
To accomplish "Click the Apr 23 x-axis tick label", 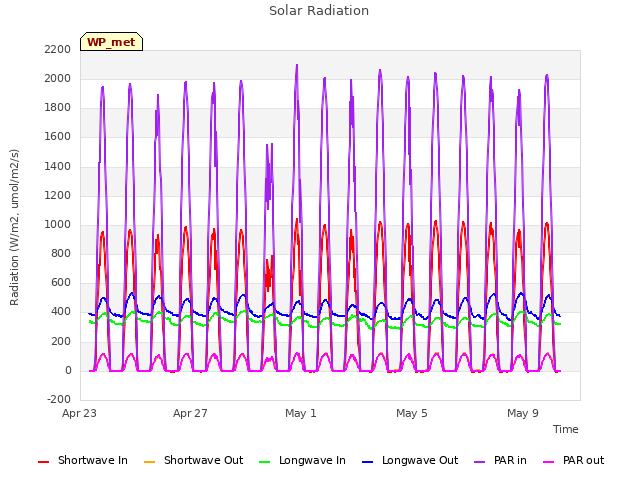I will [79, 413].
